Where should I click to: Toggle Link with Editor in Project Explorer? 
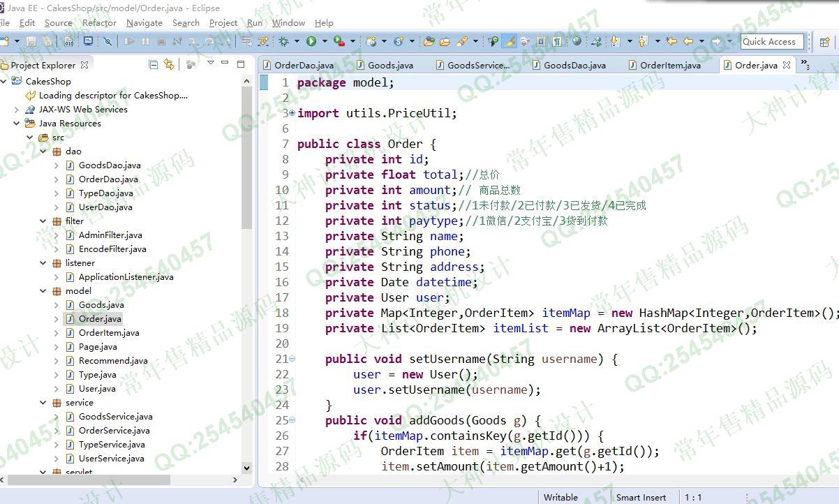[169, 64]
